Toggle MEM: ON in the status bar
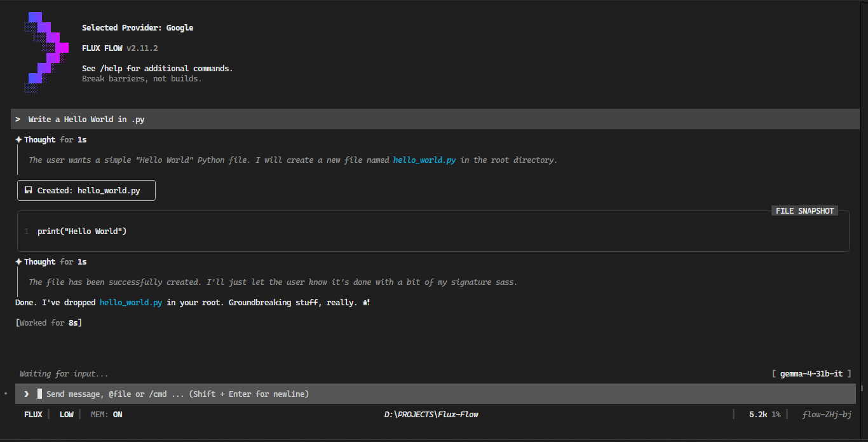868x442 pixels. click(107, 415)
